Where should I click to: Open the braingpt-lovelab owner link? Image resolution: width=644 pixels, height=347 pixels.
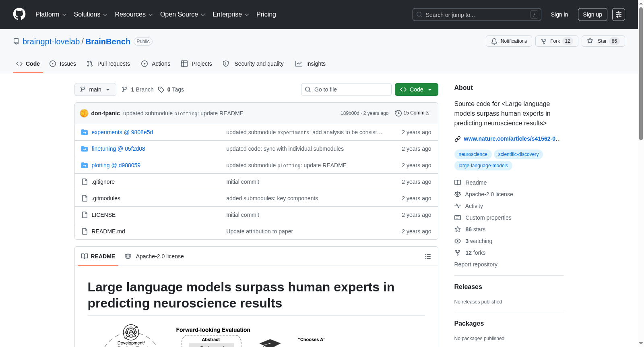51,42
